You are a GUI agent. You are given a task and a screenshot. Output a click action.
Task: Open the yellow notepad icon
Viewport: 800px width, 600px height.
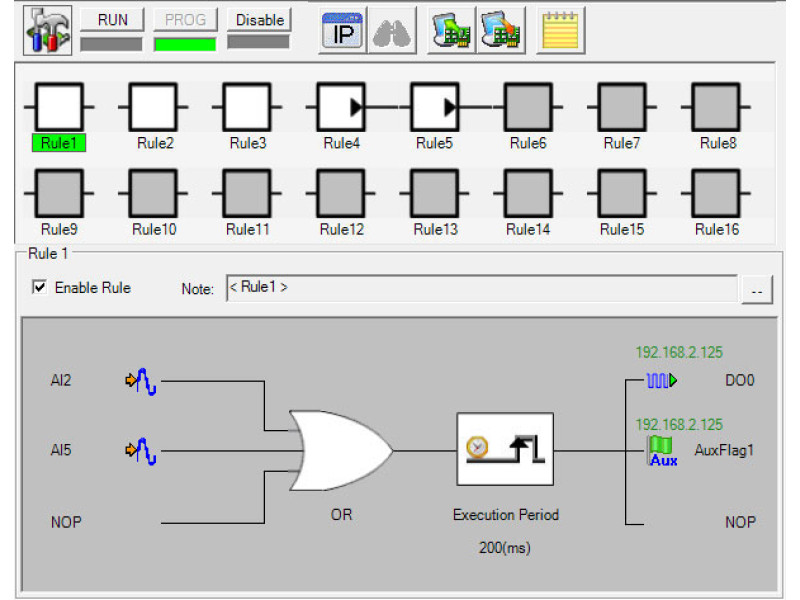point(561,31)
